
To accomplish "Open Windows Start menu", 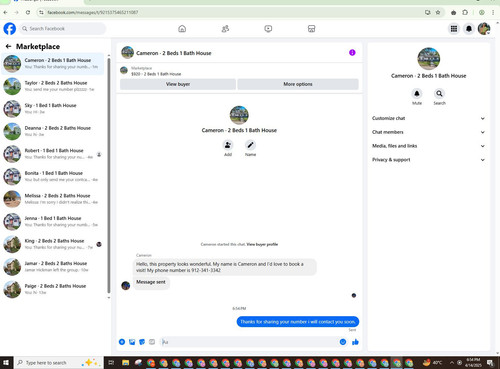I will pyautogui.click(x=6, y=362).
